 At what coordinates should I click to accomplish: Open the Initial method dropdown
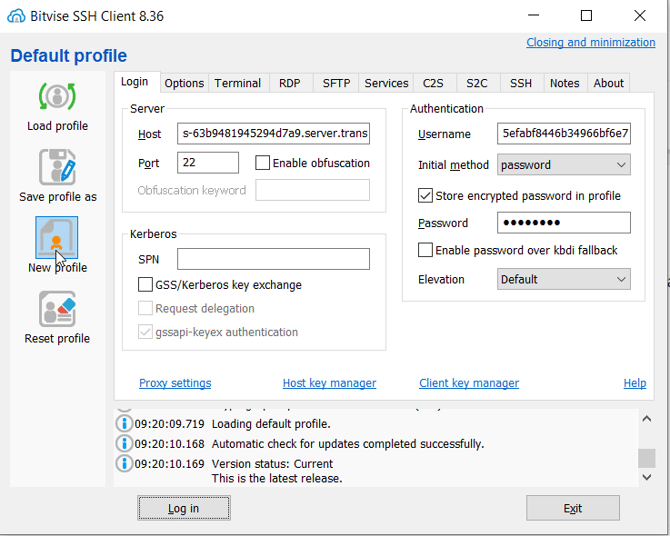564,165
